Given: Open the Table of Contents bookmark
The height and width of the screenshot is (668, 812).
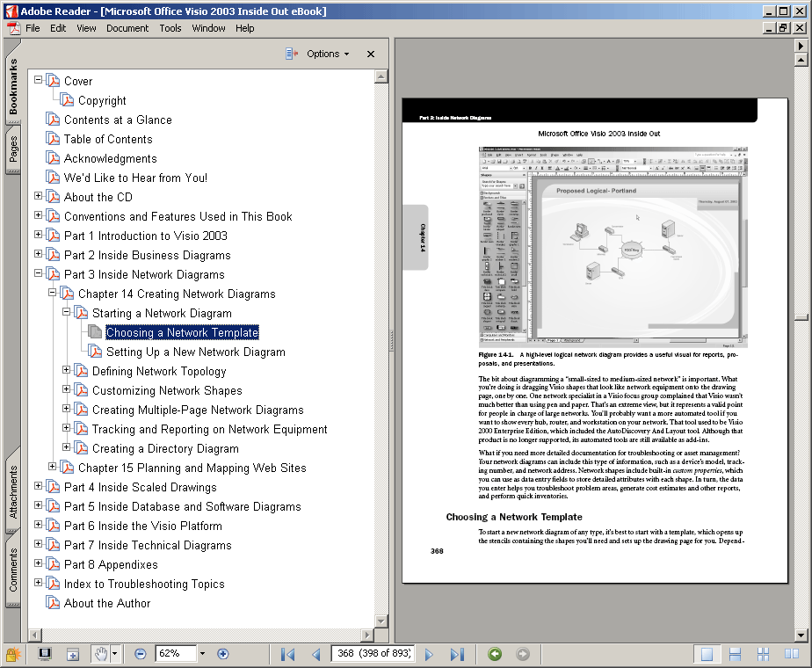Looking at the screenshot, I should tap(108, 139).
